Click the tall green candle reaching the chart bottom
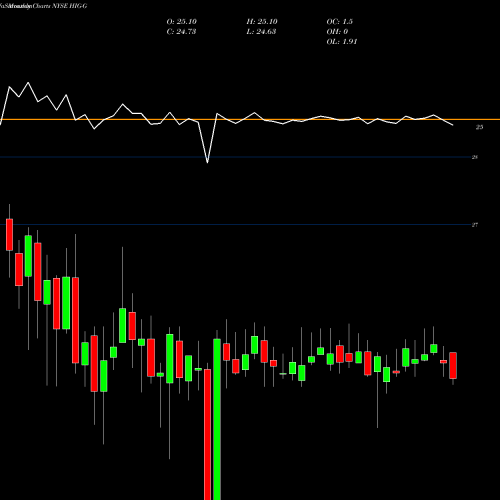 (217, 419)
